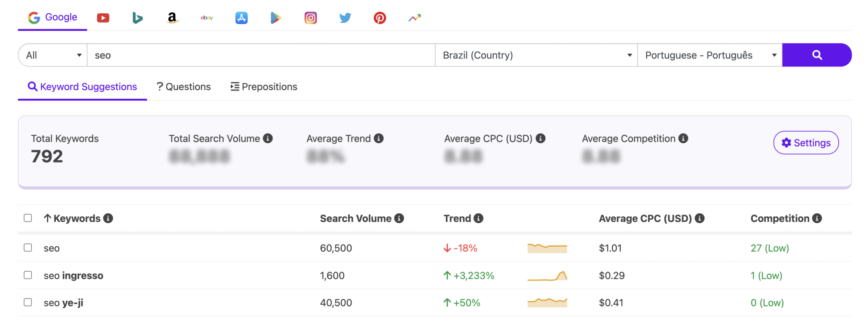Click the CPC value $0.41

611,303
